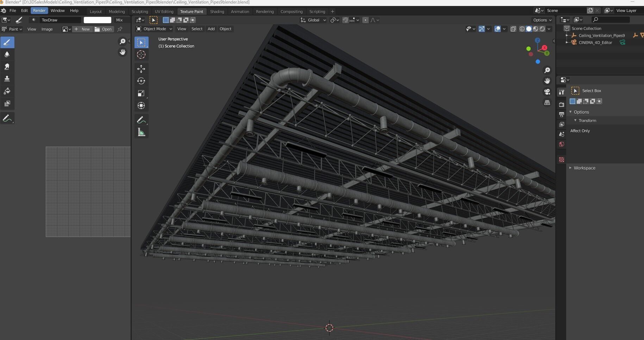This screenshot has height=340, width=644.
Task: Collapse the Transform subpanel
Action: pos(575,120)
